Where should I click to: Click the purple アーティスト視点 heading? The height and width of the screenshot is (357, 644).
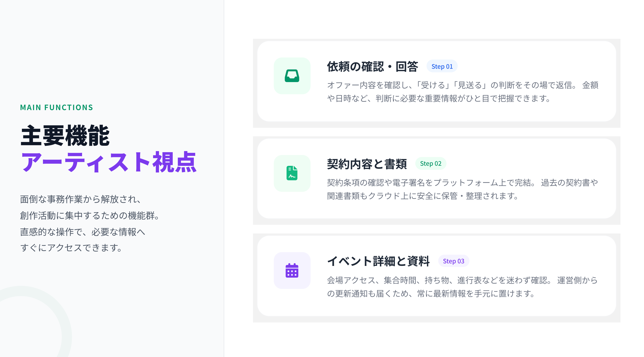pyautogui.click(x=109, y=162)
